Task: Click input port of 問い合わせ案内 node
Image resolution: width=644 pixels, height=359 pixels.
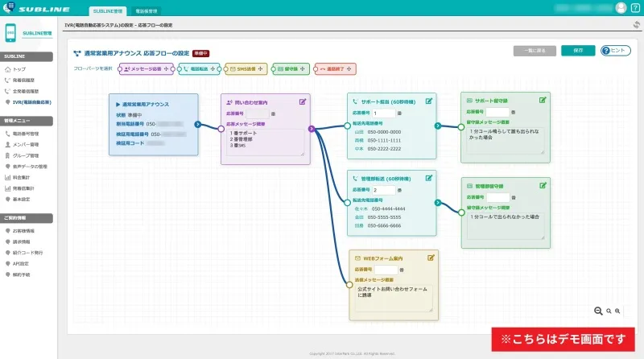Action: point(221,129)
